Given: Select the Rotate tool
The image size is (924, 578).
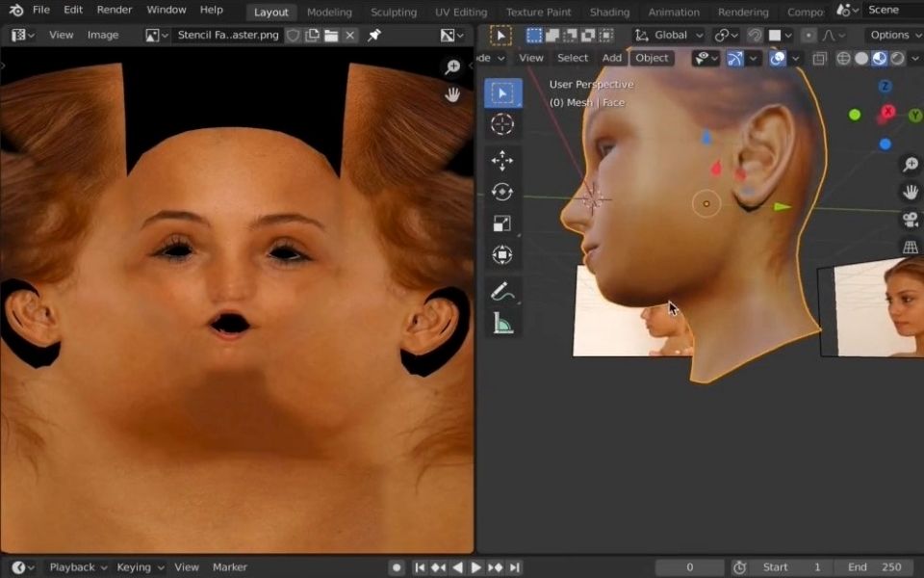Looking at the screenshot, I should 501,192.
